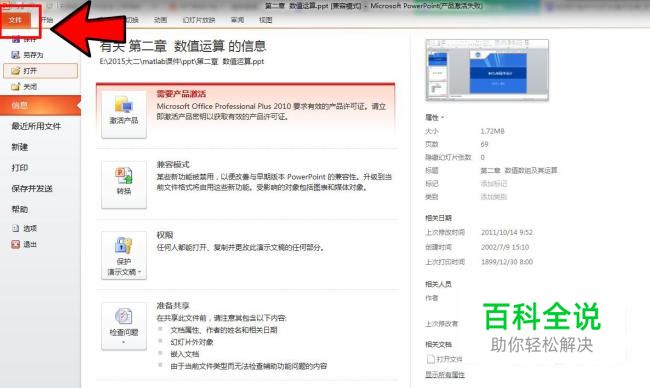Open 最近所用文件 recent files list
This screenshot has height=388, width=650.
[x=36, y=126]
